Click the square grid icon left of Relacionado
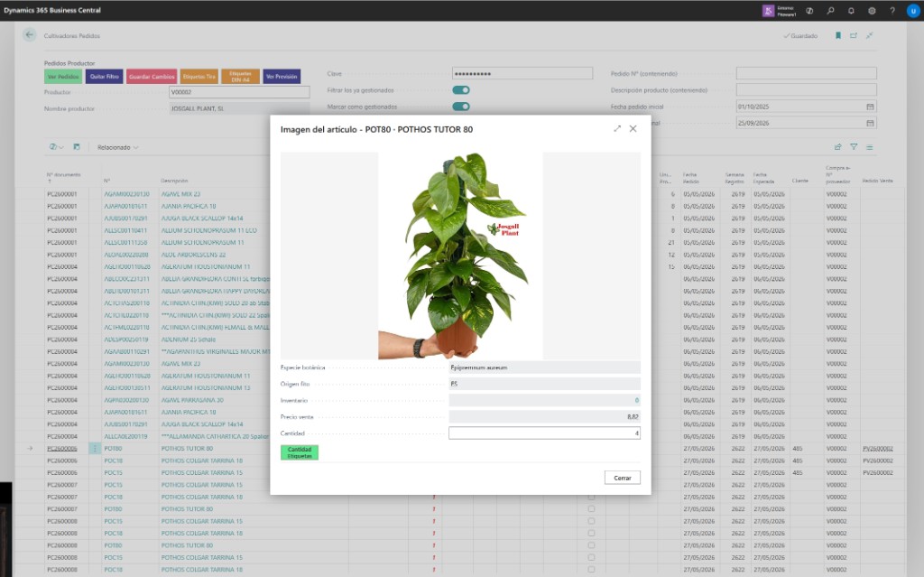The height and width of the screenshot is (577, 924). pyautogui.click(x=77, y=147)
